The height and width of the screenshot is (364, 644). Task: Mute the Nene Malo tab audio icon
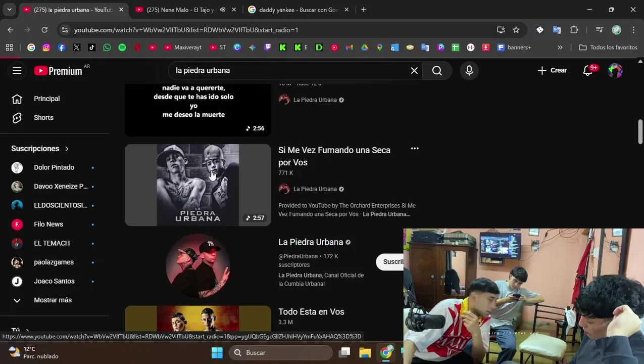pos(222,10)
